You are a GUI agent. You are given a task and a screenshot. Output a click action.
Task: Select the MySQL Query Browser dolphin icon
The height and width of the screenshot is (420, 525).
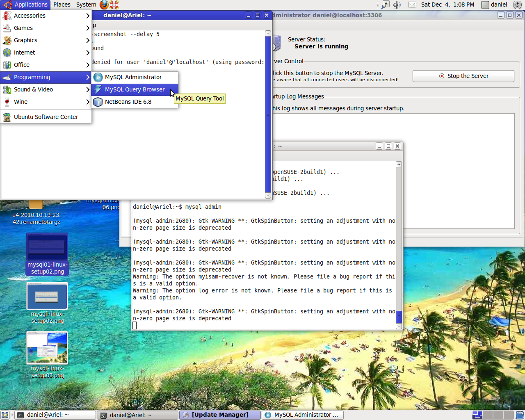pos(98,89)
